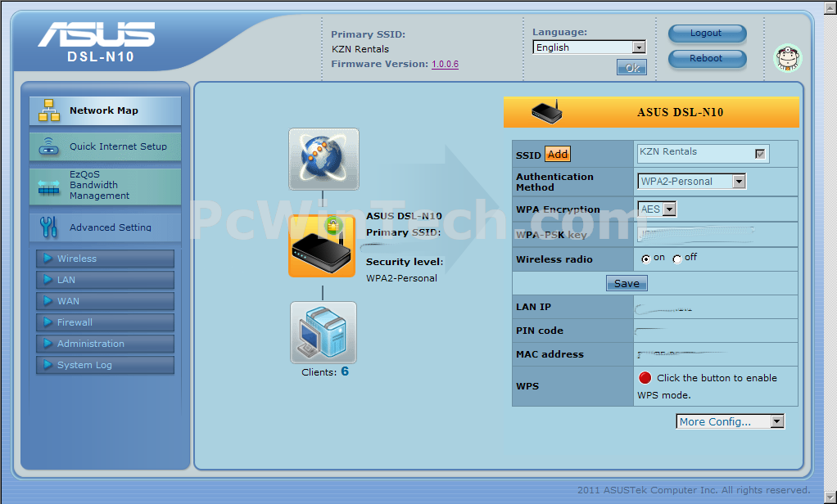Click the Save button

[627, 283]
